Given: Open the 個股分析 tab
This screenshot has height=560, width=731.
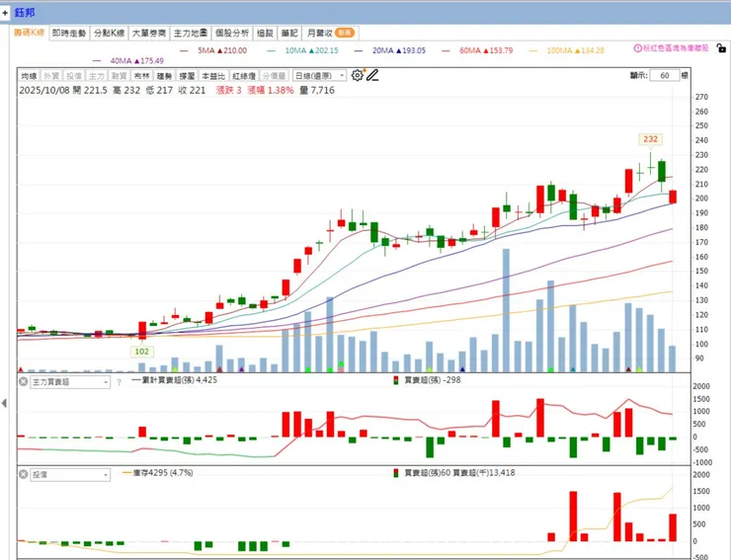Looking at the screenshot, I should point(232,34).
